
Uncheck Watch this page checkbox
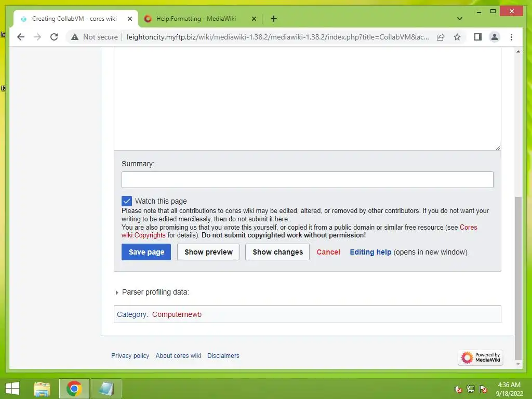127,201
